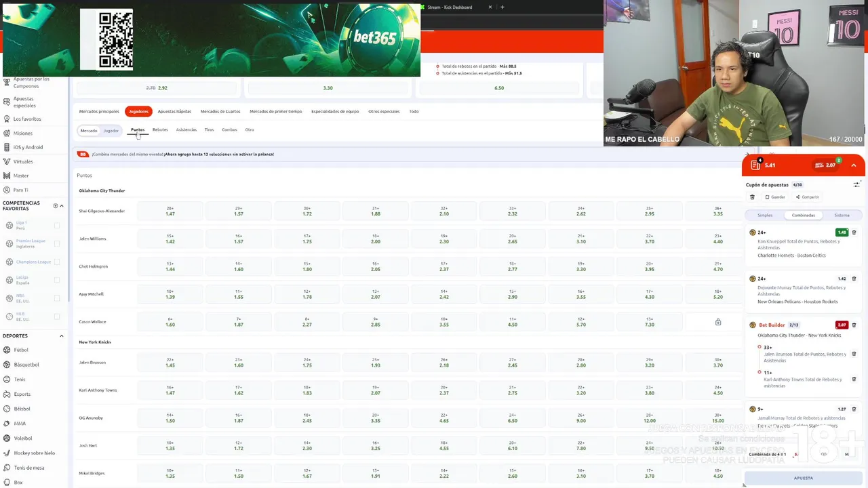868x488 pixels.
Task: Pick Shai Gilgeous-Alexander 28+ at 1.47
Action: [x=170, y=211]
